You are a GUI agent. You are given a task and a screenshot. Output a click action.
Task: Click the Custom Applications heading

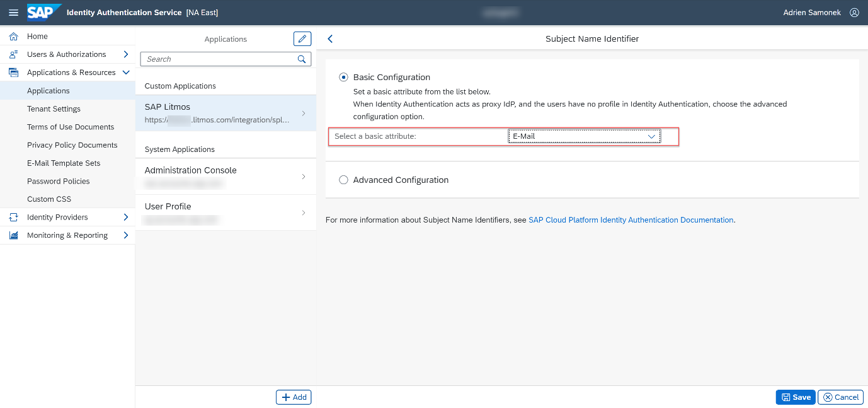[180, 86]
